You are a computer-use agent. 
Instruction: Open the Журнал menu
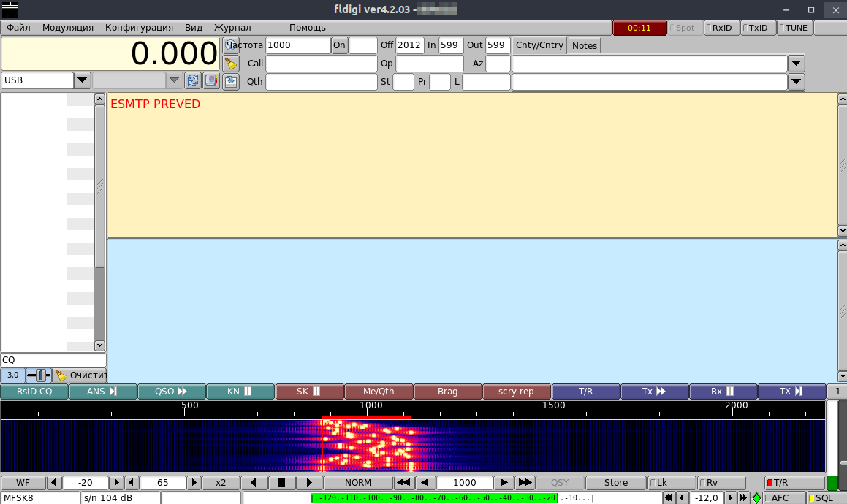(232, 28)
